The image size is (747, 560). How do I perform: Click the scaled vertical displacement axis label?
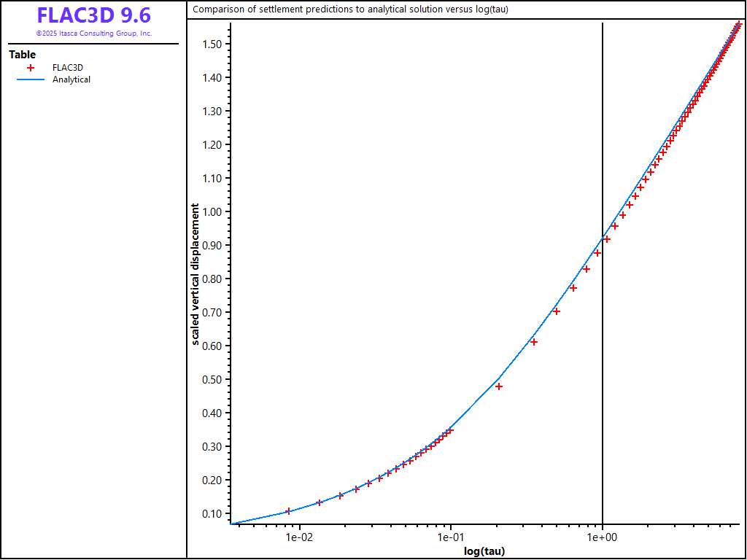(195, 275)
